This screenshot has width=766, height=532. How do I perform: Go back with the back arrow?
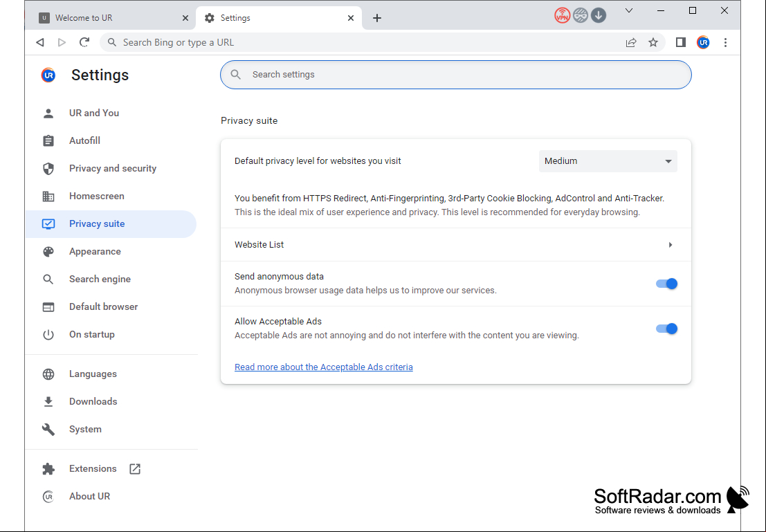tap(40, 42)
